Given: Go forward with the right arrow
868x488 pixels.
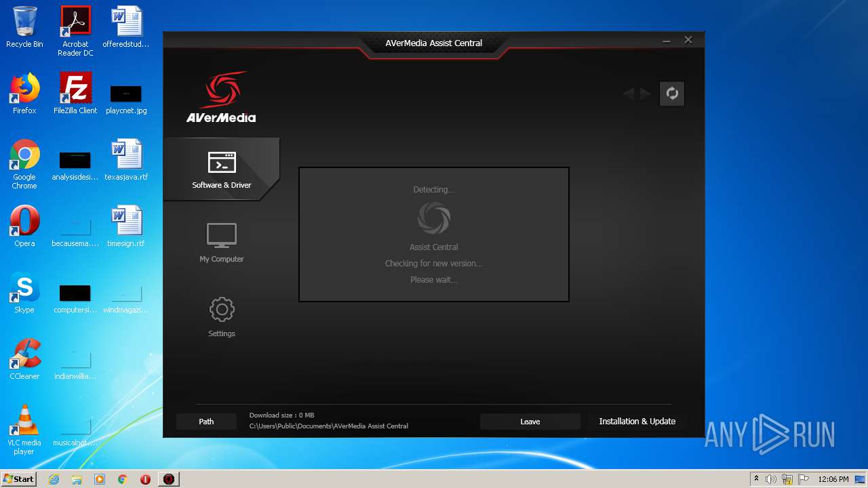Looking at the screenshot, I should [645, 94].
